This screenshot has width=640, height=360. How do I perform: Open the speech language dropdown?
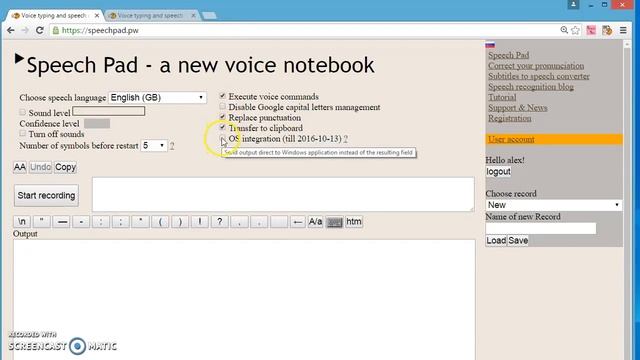coord(157,98)
